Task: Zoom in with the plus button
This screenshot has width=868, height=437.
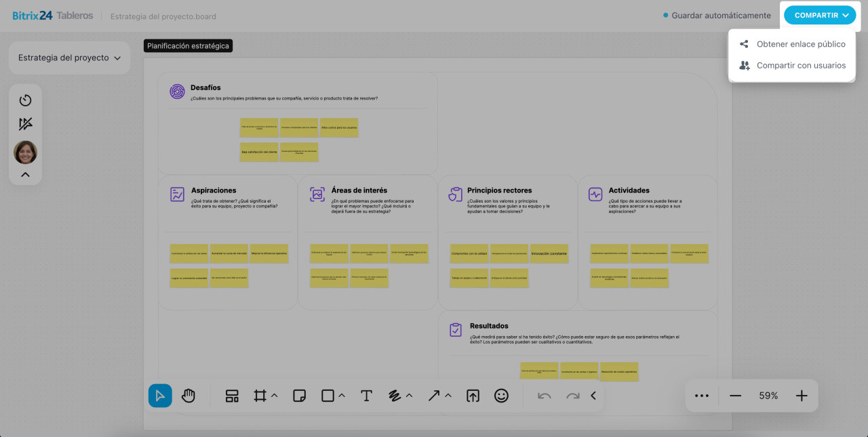Action: click(x=802, y=396)
